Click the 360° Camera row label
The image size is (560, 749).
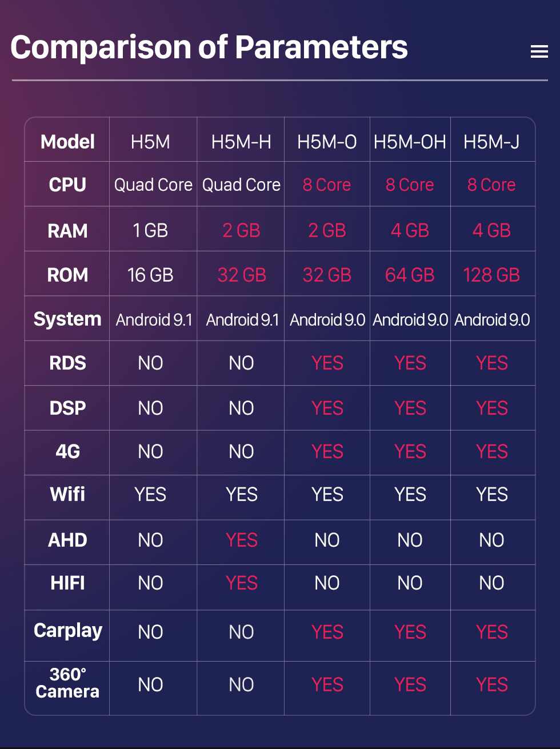67,683
